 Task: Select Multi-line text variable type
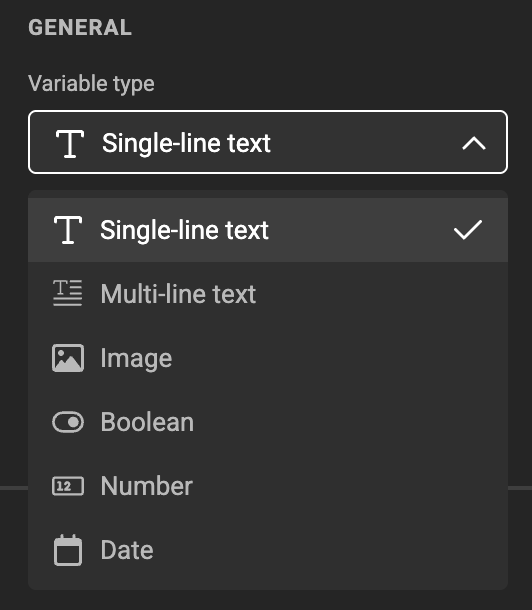[268, 294]
